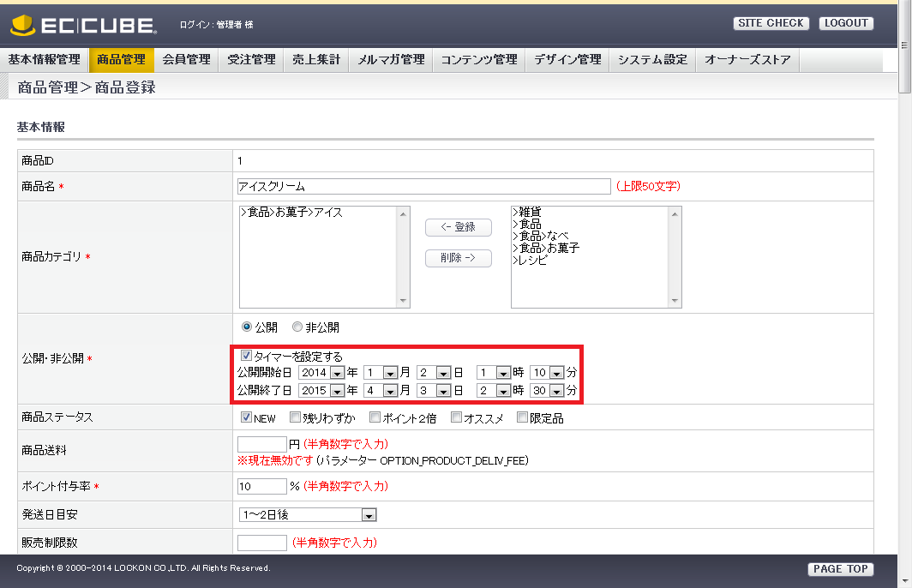
Task: Open the オーナーズストア menu
Action: point(748,59)
